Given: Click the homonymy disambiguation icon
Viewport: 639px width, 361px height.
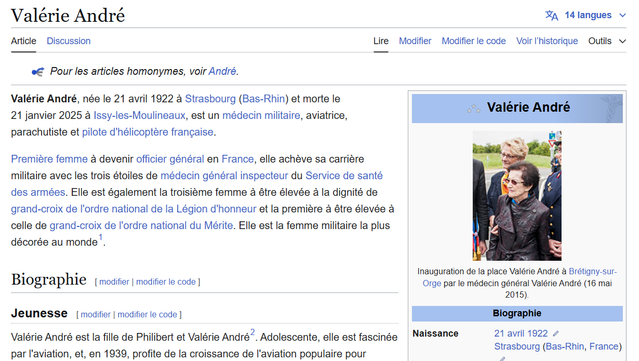Looking at the screenshot, I should pyautogui.click(x=37, y=72).
